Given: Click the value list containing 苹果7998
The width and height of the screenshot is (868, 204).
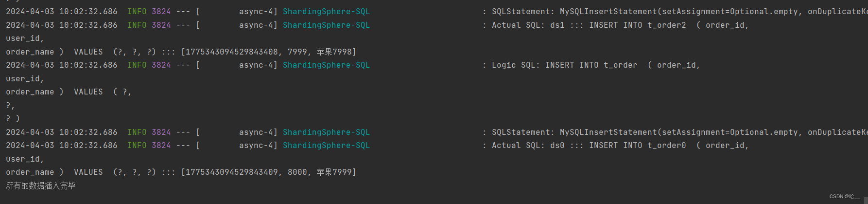Looking at the screenshot, I should pos(268,52).
